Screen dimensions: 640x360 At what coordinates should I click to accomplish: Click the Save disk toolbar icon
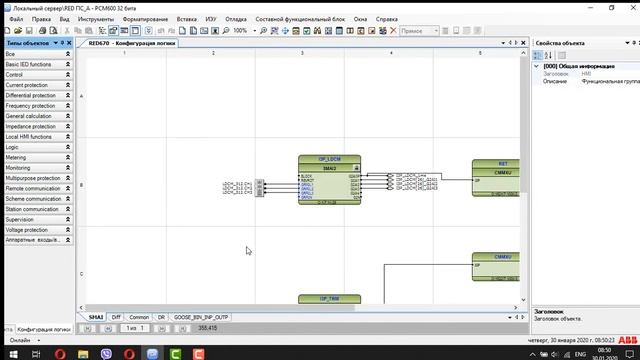point(29,31)
